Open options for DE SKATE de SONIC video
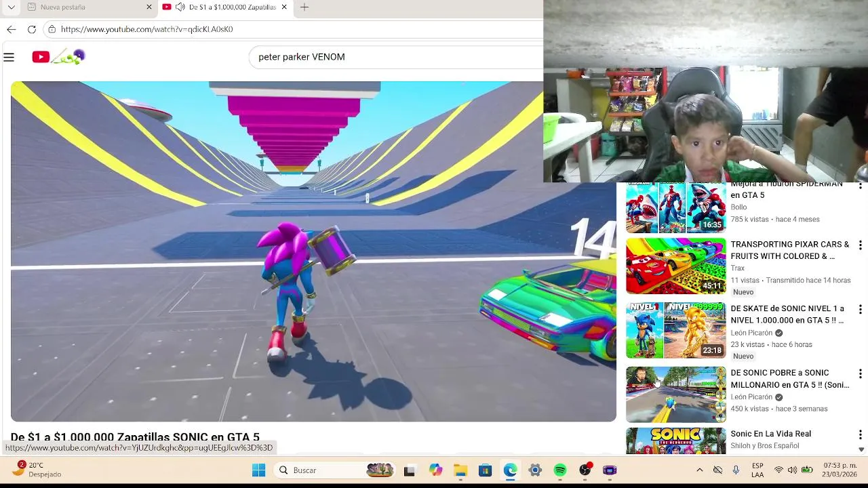 (x=860, y=310)
